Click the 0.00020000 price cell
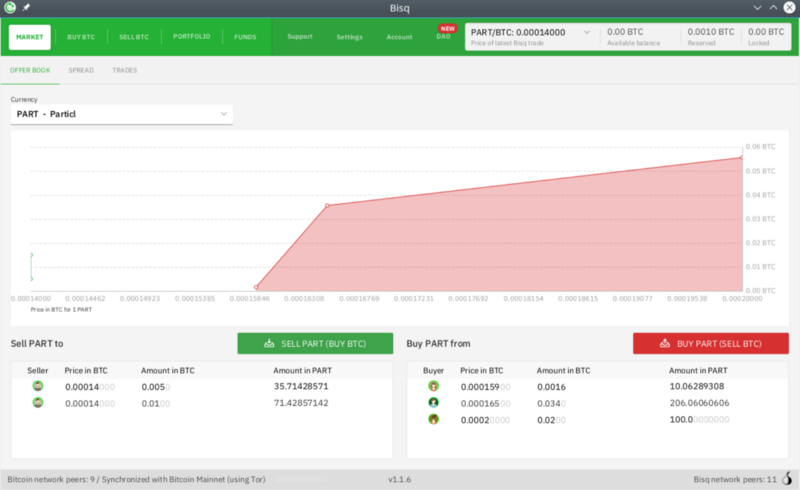Image resolution: width=800 pixels, height=490 pixels. (485, 420)
